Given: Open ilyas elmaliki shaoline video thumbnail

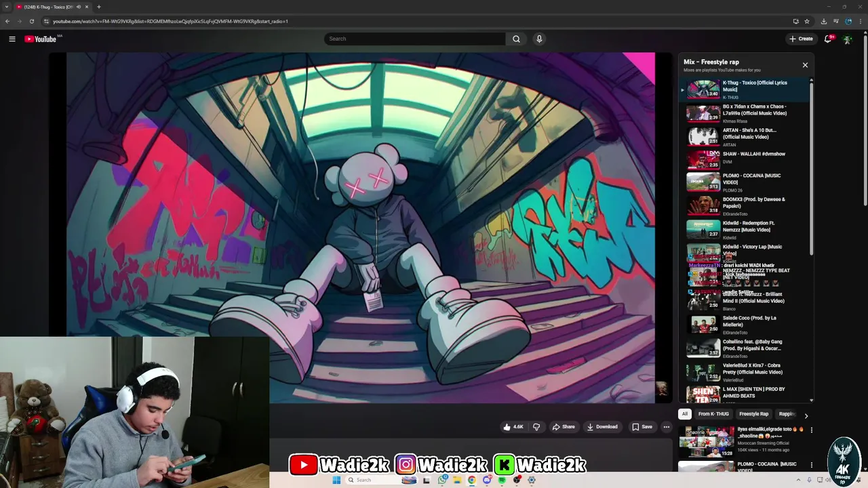Looking at the screenshot, I should click(x=707, y=442).
